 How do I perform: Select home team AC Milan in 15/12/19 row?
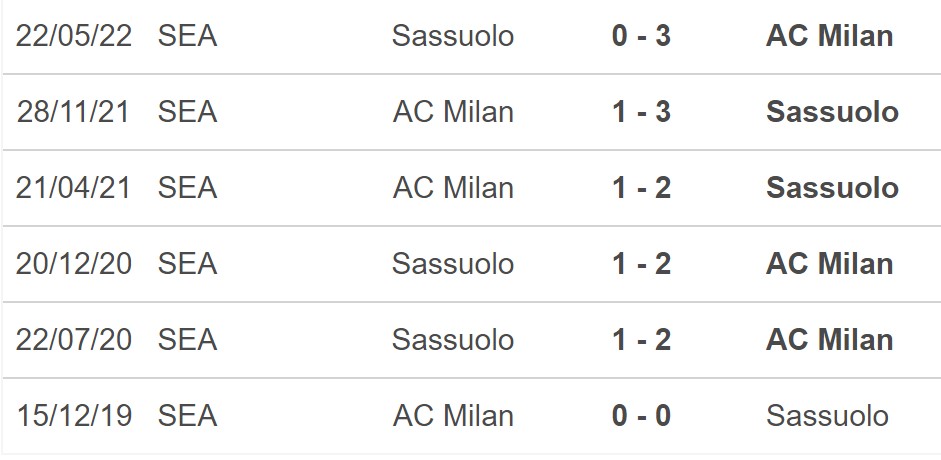point(453,415)
